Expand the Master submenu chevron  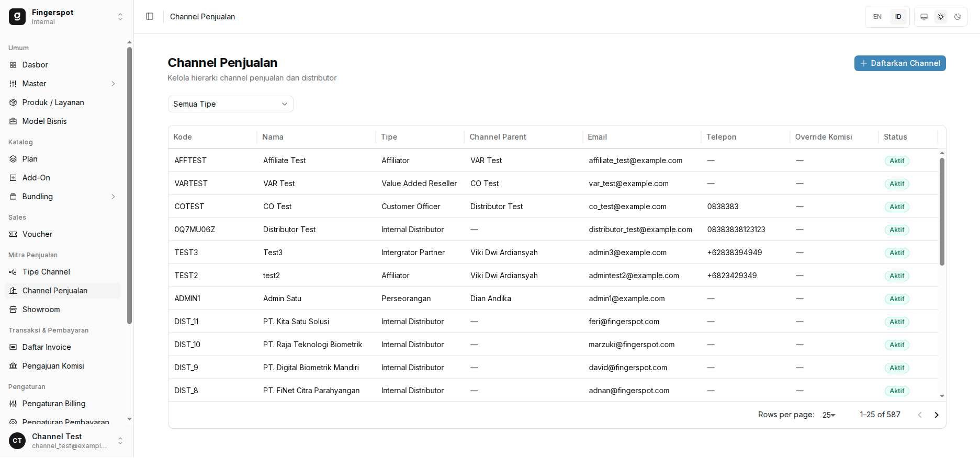113,84
